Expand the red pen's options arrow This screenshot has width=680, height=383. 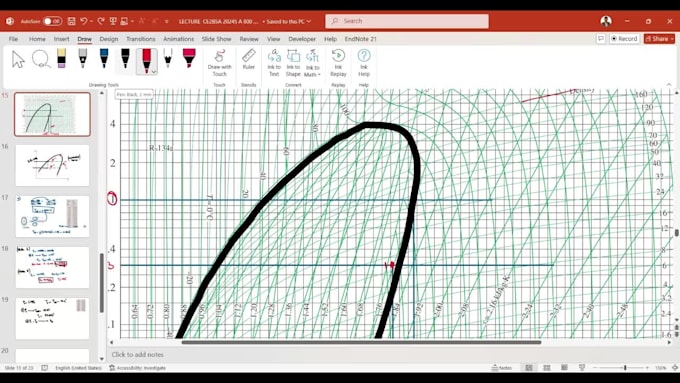154,72
